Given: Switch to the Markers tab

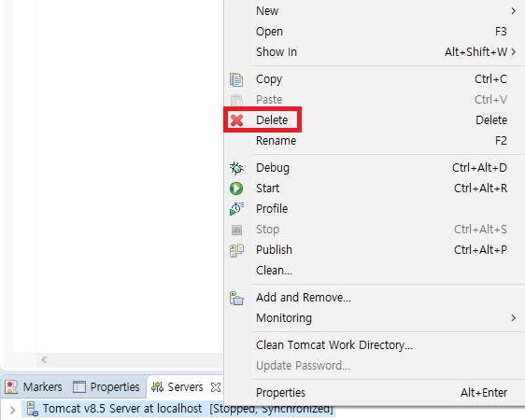Looking at the screenshot, I should (34, 387).
